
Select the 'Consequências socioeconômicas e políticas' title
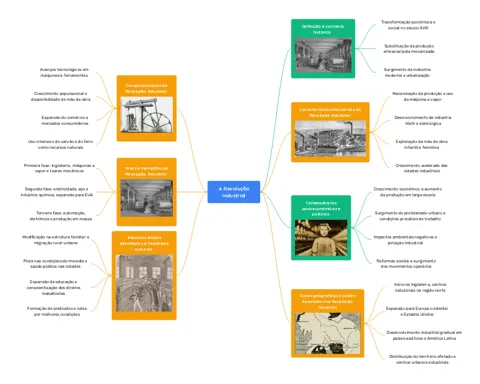click(x=321, y=209)
